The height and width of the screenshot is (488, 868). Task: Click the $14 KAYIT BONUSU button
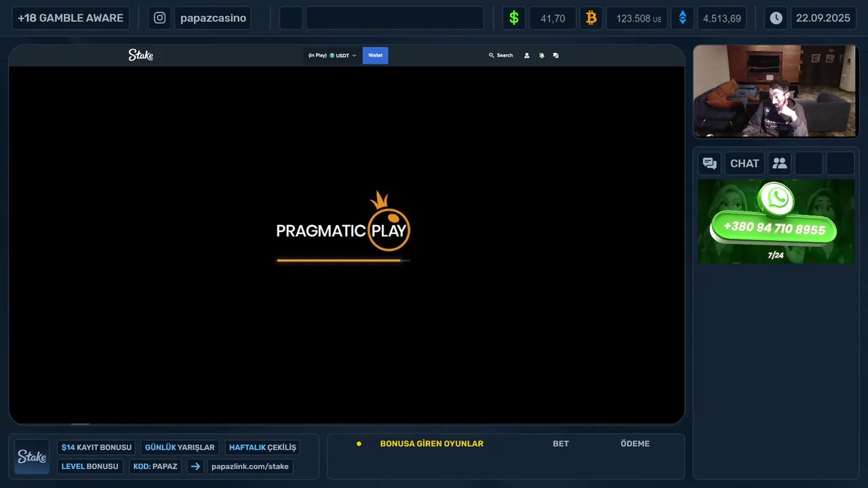point(96,447)
